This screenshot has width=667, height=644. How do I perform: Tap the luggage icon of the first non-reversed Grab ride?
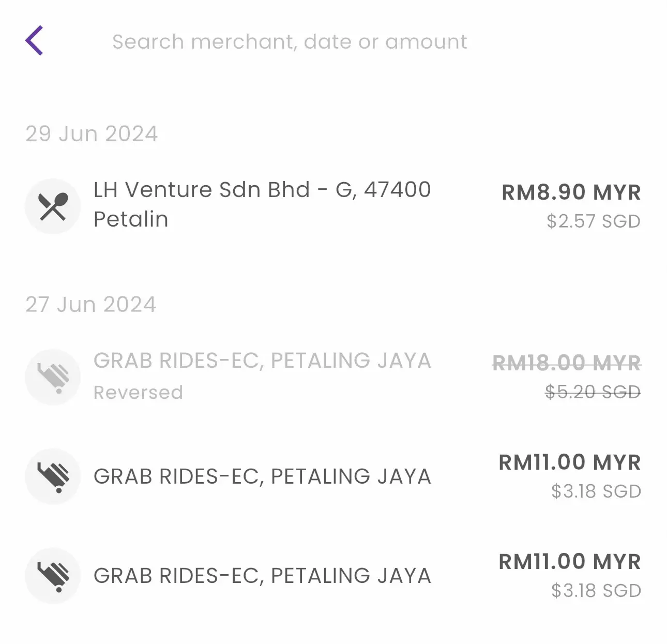[x=53, y=476]
